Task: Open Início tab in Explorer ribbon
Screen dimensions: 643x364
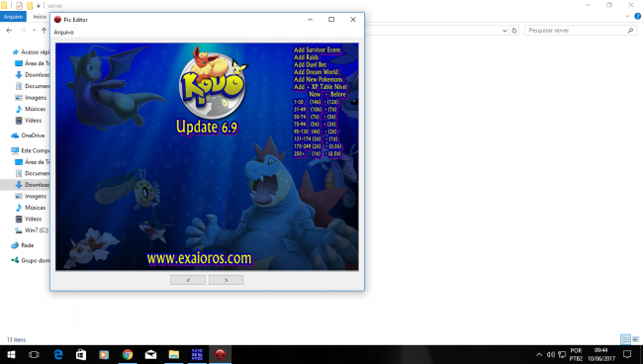Action: tap(40, 17)
